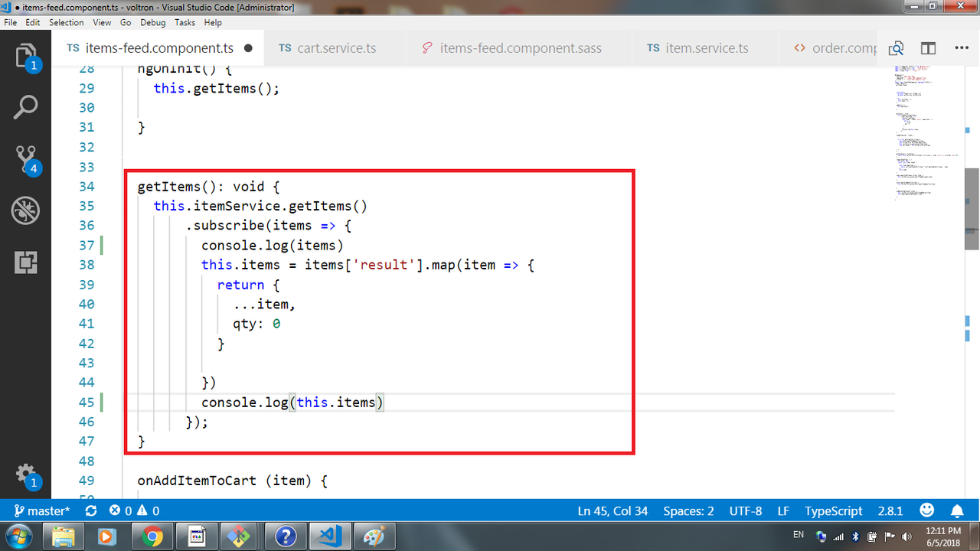Open the Windows Start button
This screenshot has width=980, height=551.
(18, 536)
